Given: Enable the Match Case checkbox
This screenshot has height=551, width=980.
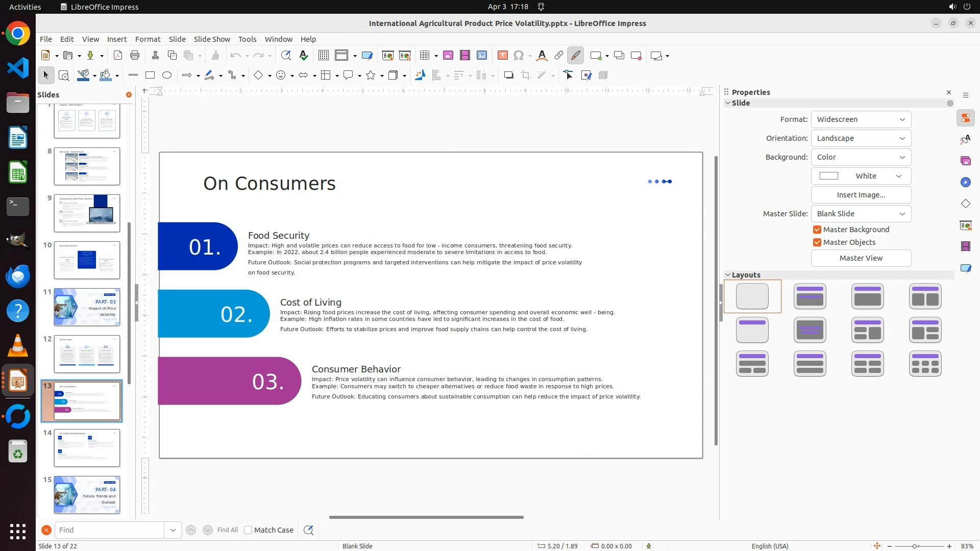Looking at the screenshot, I should [x=248, y=530].
